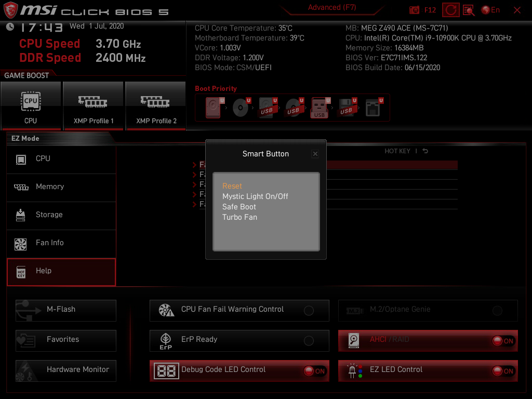Click the CPU Speed 3.70 GHz value
The height and width of the screenshot is (399, 532).
[118, 44]
